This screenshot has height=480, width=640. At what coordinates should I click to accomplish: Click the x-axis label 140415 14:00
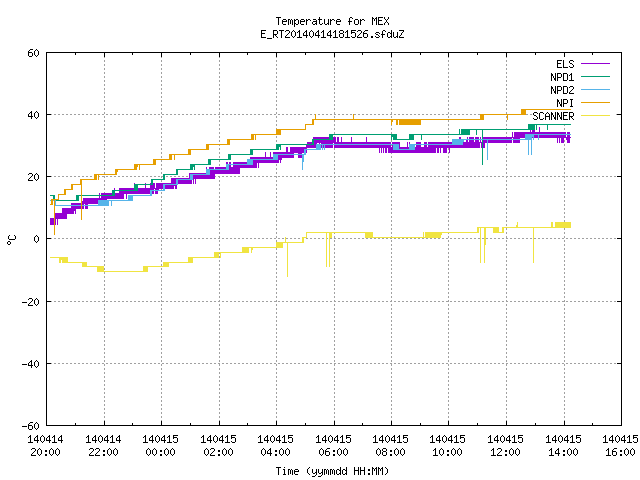pos(564,446)
